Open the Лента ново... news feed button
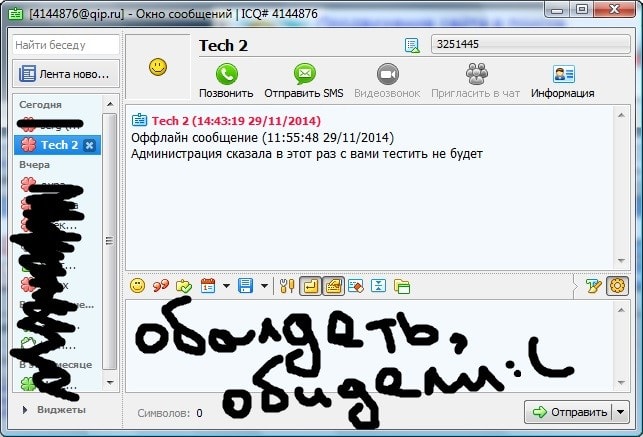The image size is (643, 437). [x=66, y=74]
